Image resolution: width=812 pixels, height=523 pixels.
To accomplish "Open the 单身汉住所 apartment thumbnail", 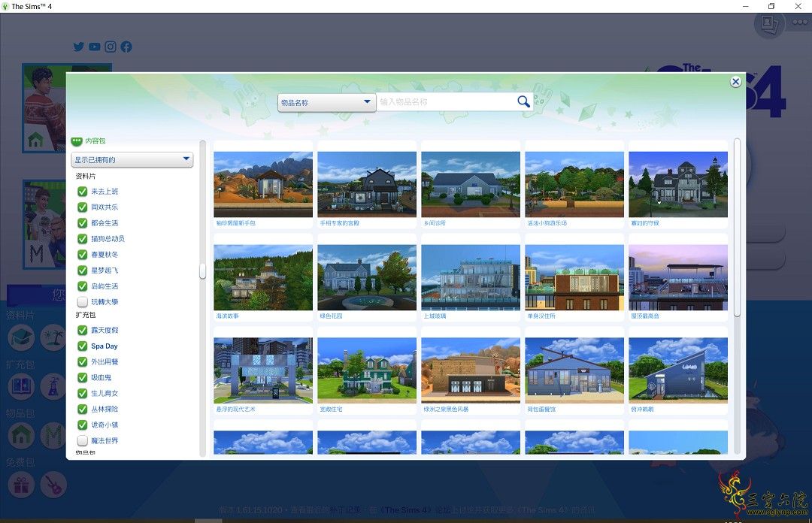I will click(x=574, y=277).
